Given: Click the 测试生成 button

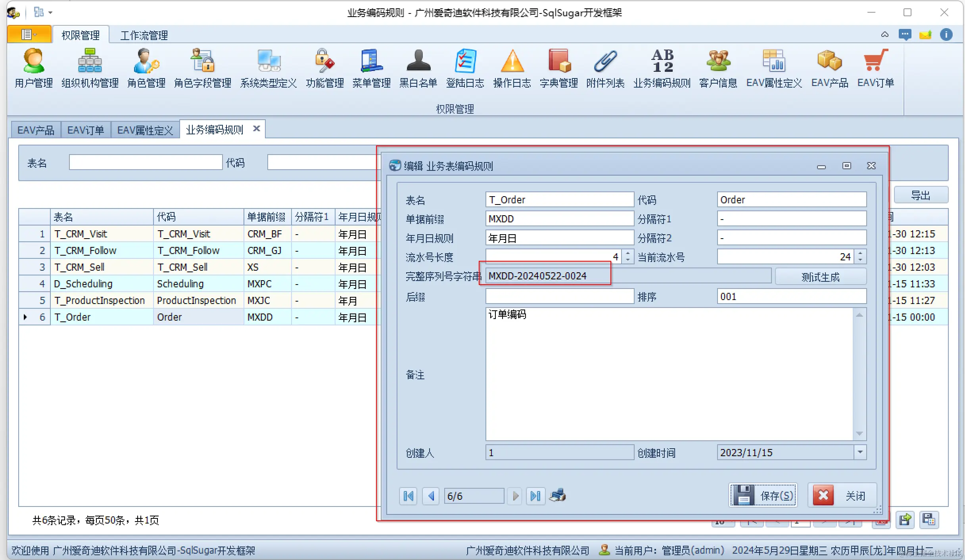Looking at the screenshot, I should coord(820,277).
